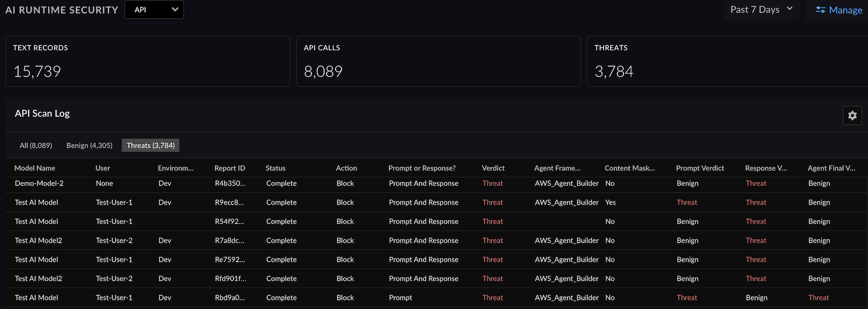Select the Demo-Model-2 row
The width and height of the screenshot is (868, 309).
coord(39,183)
